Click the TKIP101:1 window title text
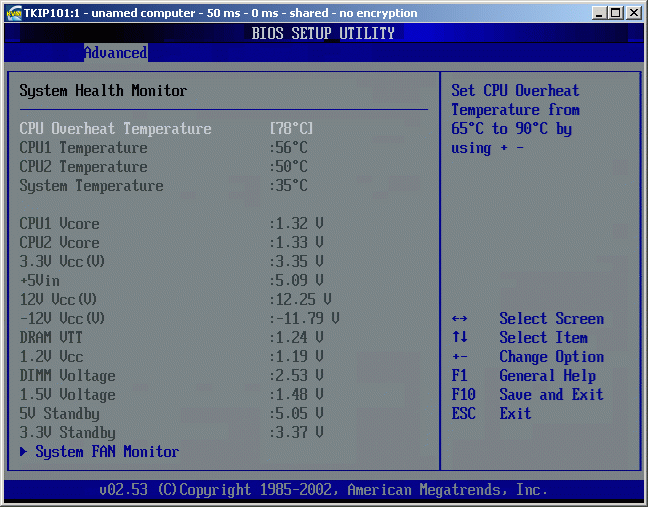Image resolution: width=648 pixels, height=507 pixels. (220, 13)
